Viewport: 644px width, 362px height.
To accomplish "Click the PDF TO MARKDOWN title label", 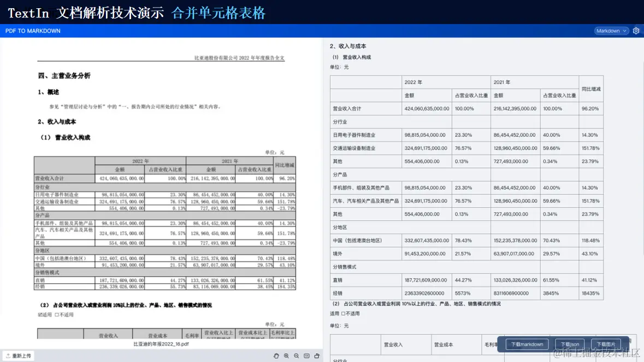I will click(x=33, y=31).
